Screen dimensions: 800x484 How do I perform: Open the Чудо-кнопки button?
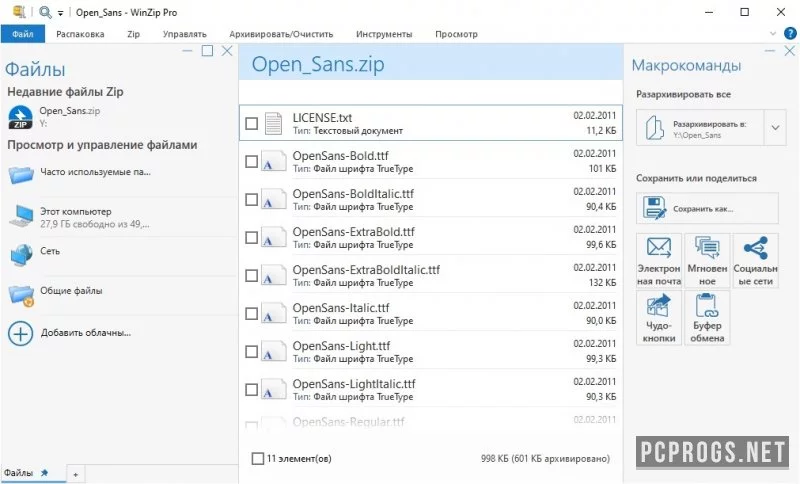tap(659, 318)
